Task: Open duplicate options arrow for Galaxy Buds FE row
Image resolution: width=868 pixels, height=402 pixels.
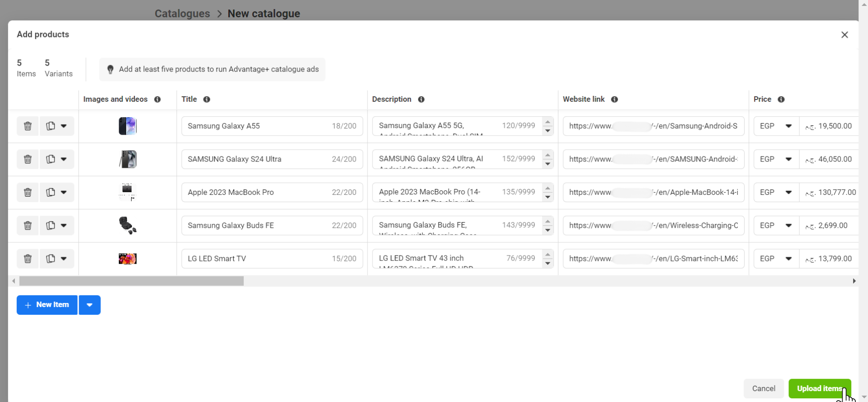Action: tap(64, 226)
